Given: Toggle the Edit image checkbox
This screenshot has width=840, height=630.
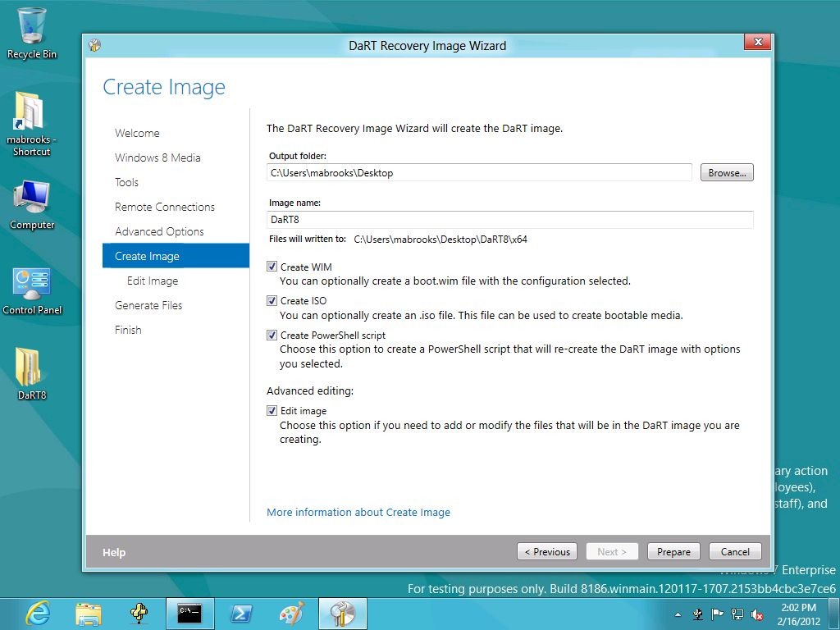Looking at the screenshot, I should (x=272, y=411).
